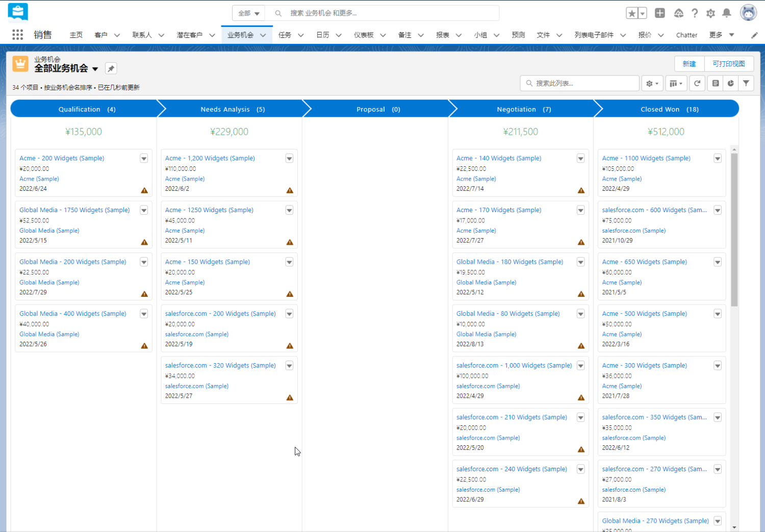Open actions menu for salesforce.com - 200 Widgets card
Screen dimensions: 765x532
(x=289, y=314)
